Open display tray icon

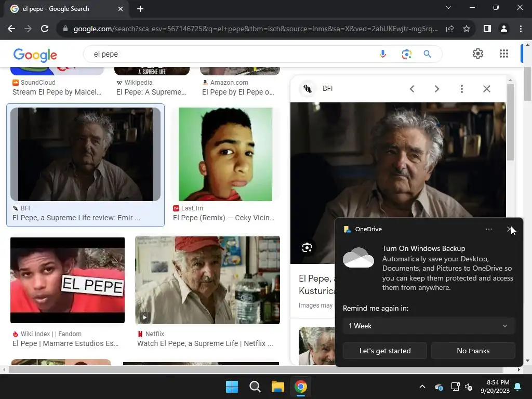455,387
